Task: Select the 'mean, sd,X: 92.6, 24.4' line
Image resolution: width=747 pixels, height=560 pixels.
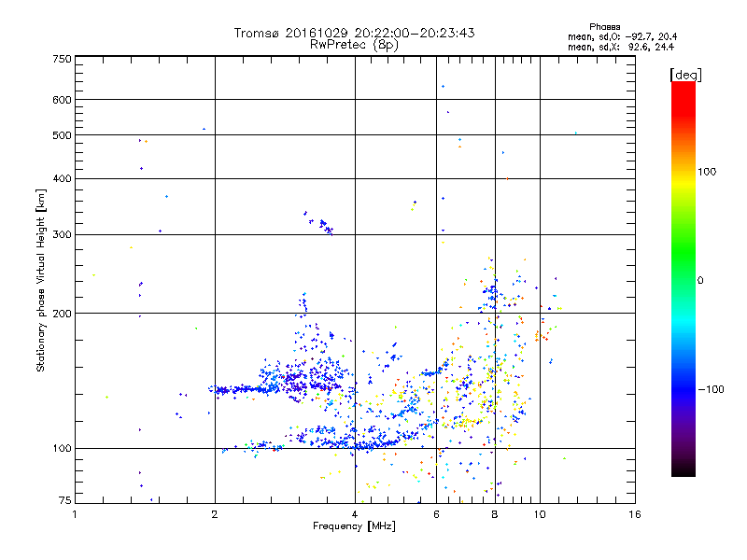Action: pyautogui.click(x=621, y=47)
